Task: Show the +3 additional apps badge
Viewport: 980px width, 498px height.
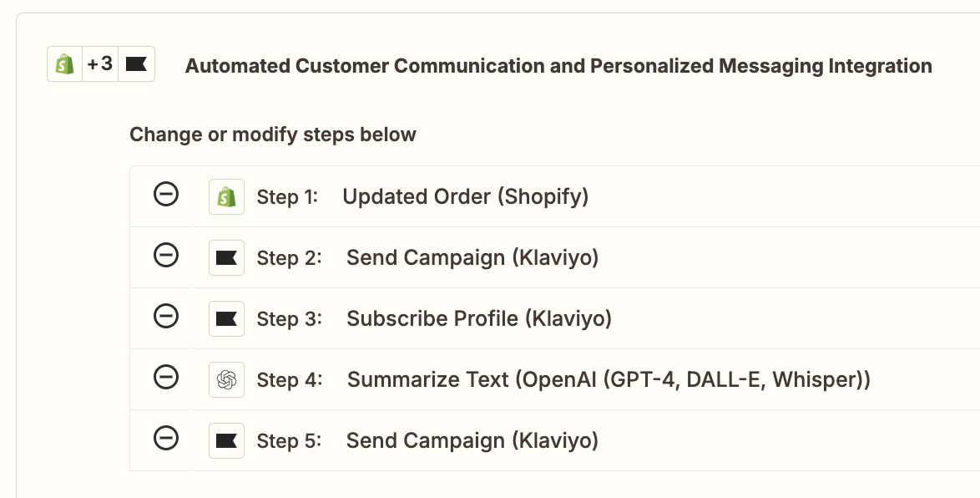Action: click(x=100, y=64)
